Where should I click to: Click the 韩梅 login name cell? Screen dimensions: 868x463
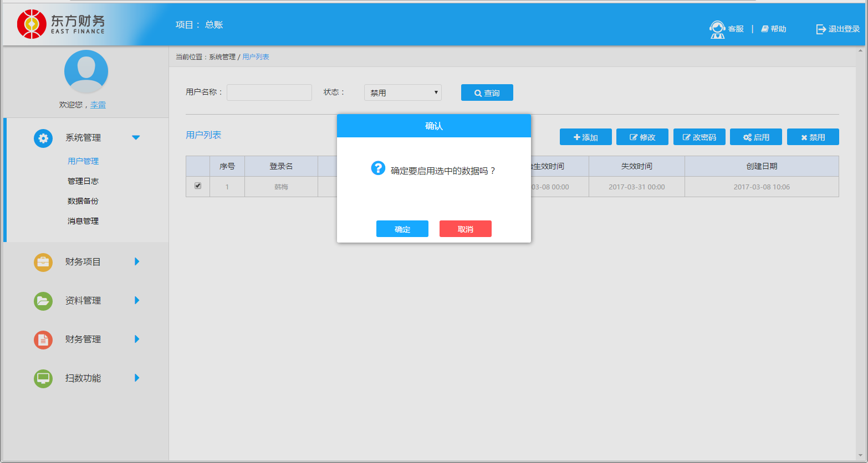pos(282,187)
